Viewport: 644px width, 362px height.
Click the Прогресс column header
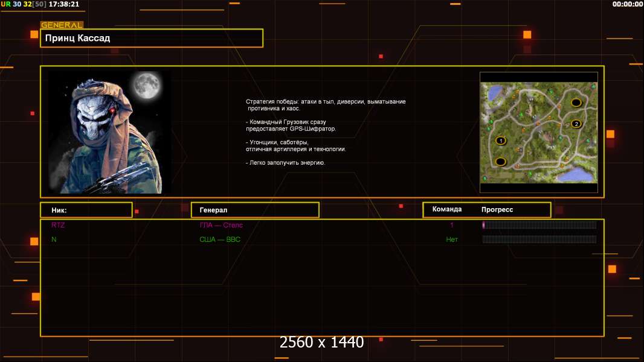point(497,209)
